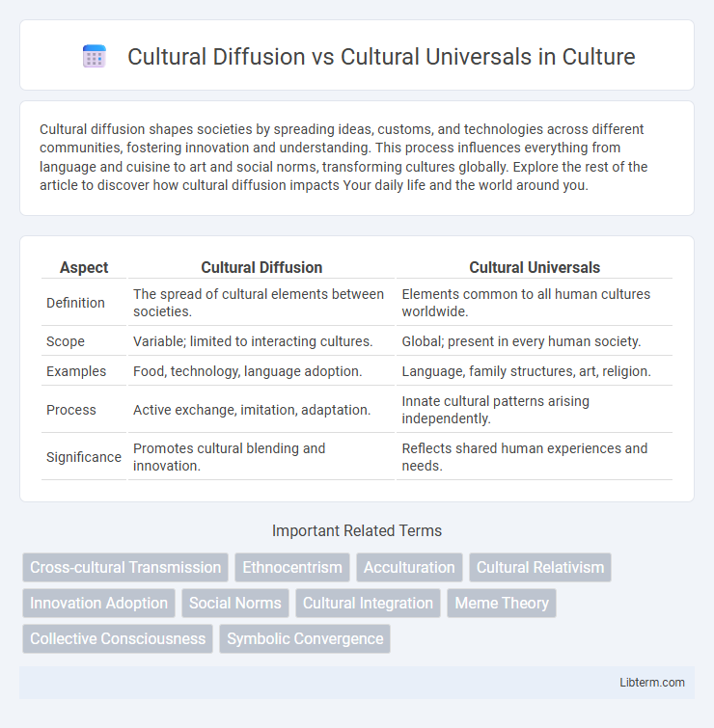Open the Cultural Integration tag
714x728 pixels.
368,603
